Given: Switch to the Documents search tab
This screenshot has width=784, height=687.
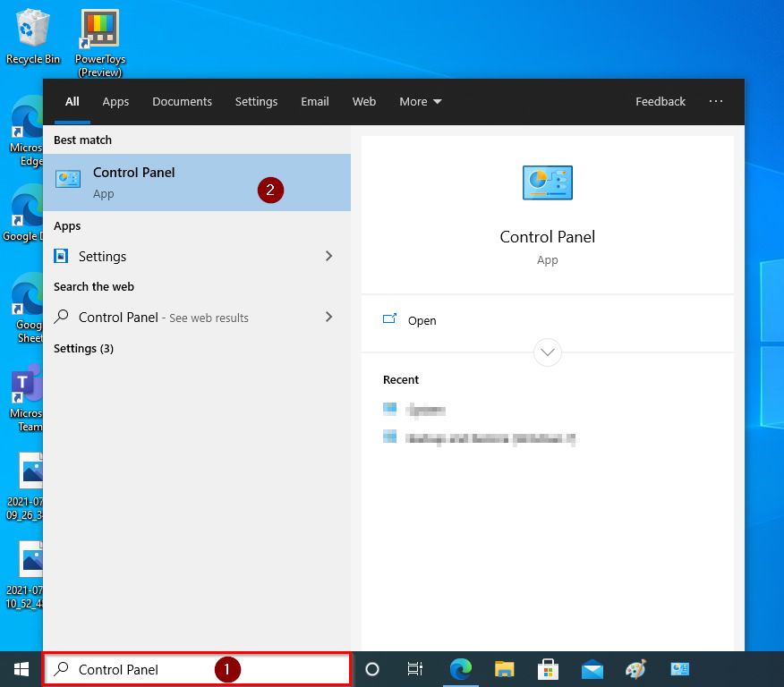Looking at the screenshot, I should 182,102.
